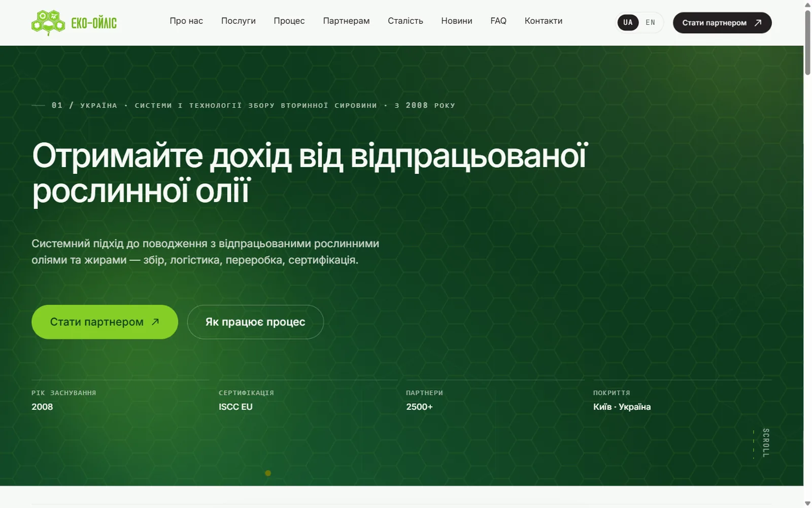Open Контакти in the top navigation
Viewport: 812px width, 508px height.
coord(544,21)
